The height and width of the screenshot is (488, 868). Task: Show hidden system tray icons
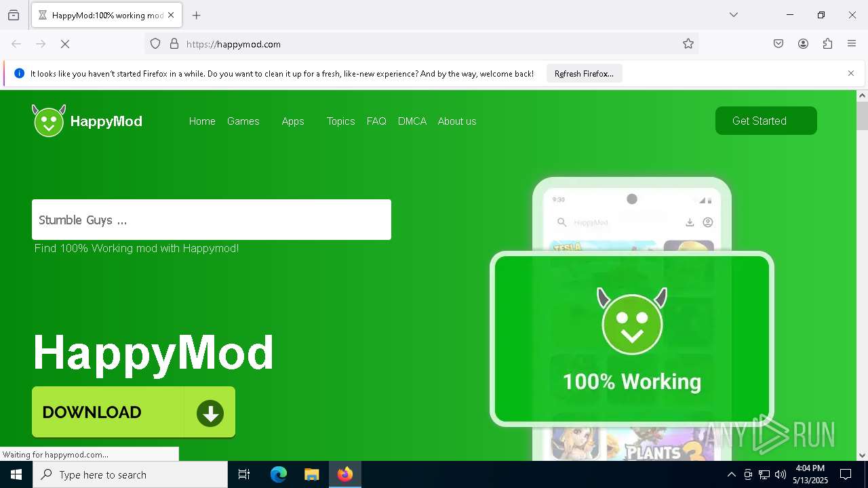(x=731, y=474)
